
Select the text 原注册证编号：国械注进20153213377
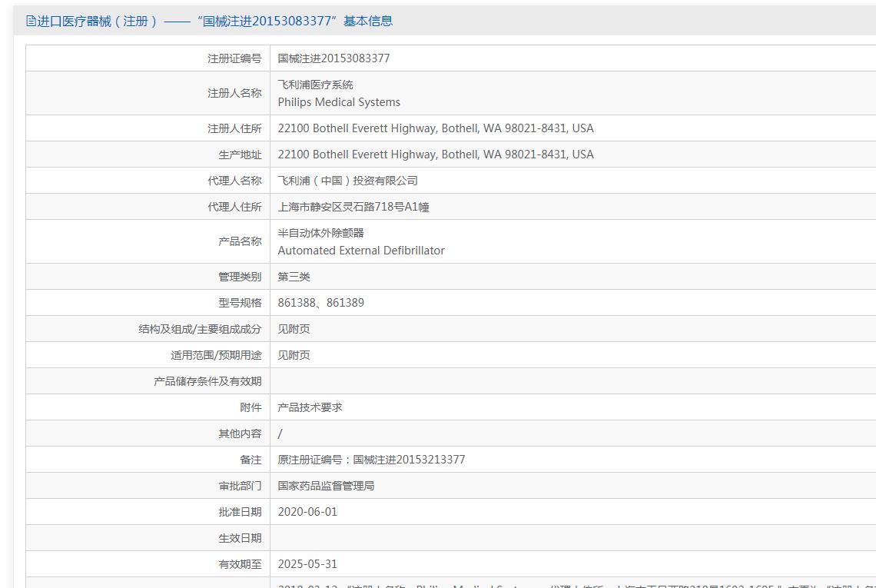point(371,460)
